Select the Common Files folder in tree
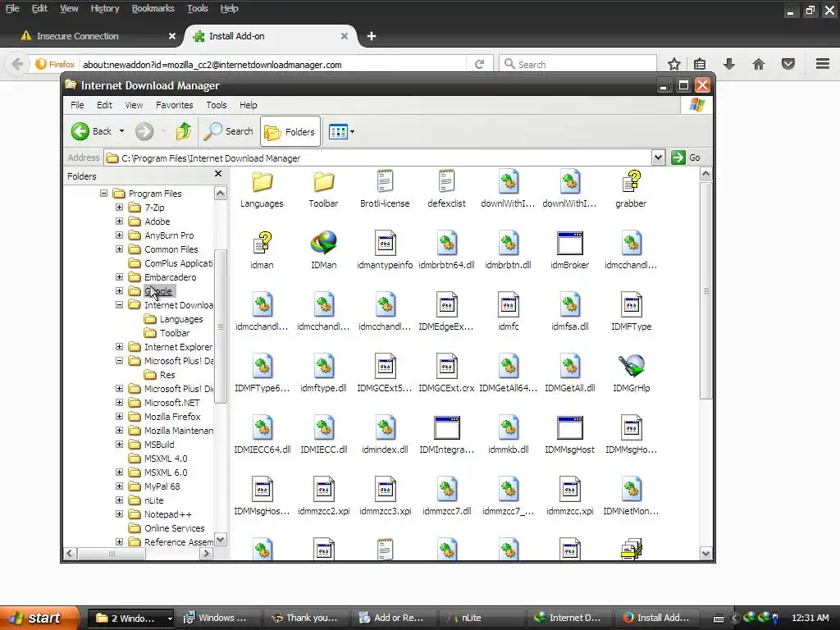The height and width of the screenshot is (630, 840). [171, 249]
